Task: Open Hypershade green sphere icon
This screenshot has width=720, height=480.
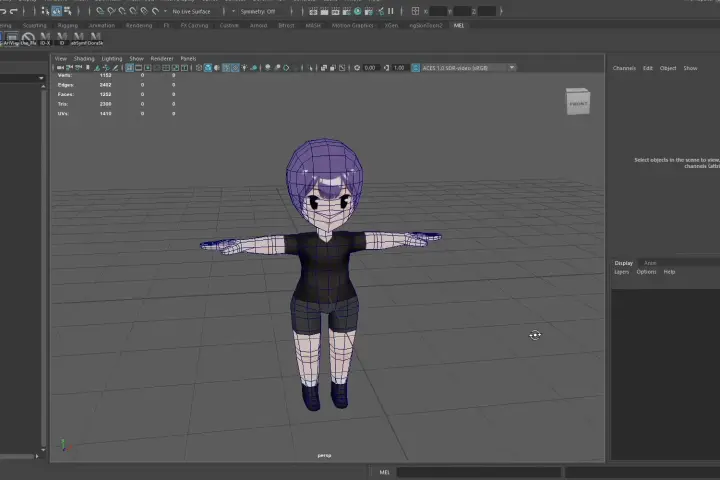Action: (x=357, y=11)
